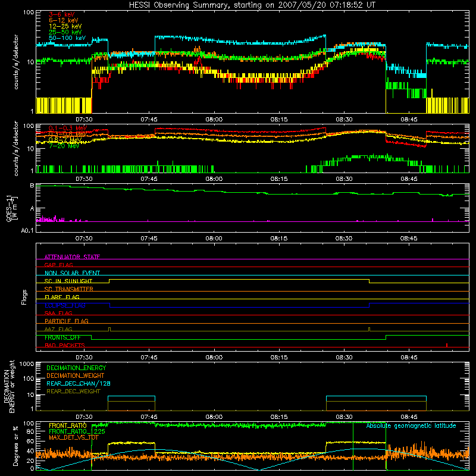
Task: Click the FRONT_RATIO_1225 legend label
Action: pos(77,431)
